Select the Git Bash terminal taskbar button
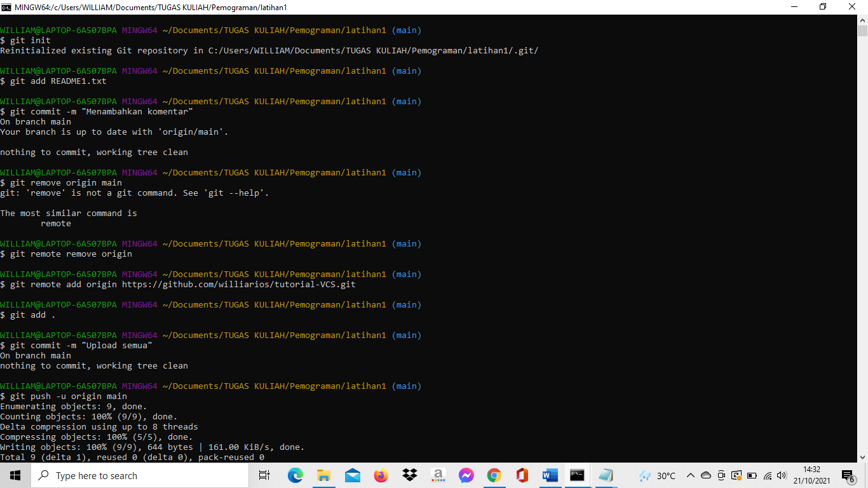868x488 pixels. 578,475
